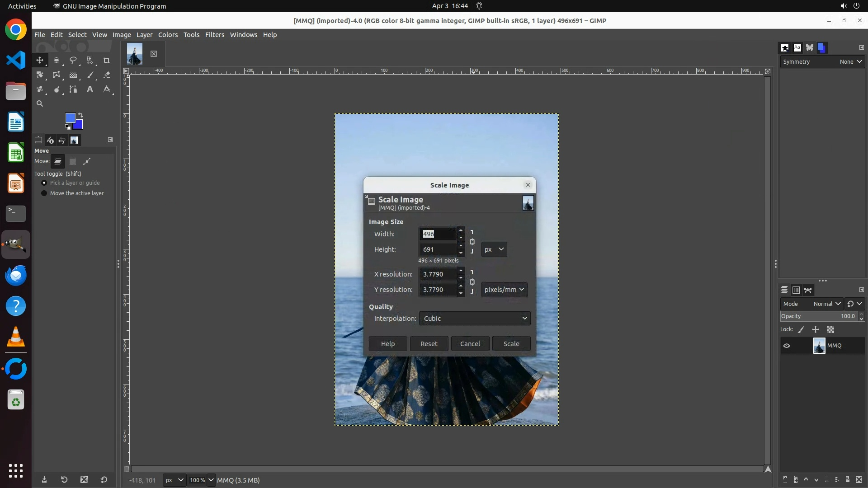
Task: Expand the pixels/mm resolution unit dropdown
Action: (x=504, y=290)
